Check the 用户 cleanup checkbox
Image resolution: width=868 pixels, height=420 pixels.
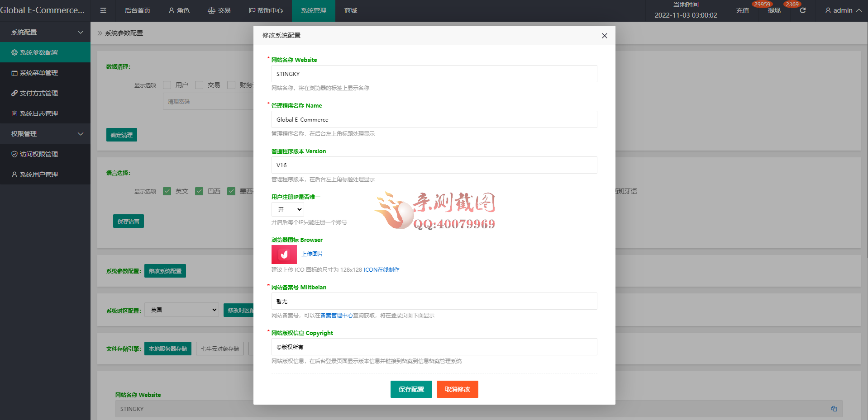click(x=167, y=85)
